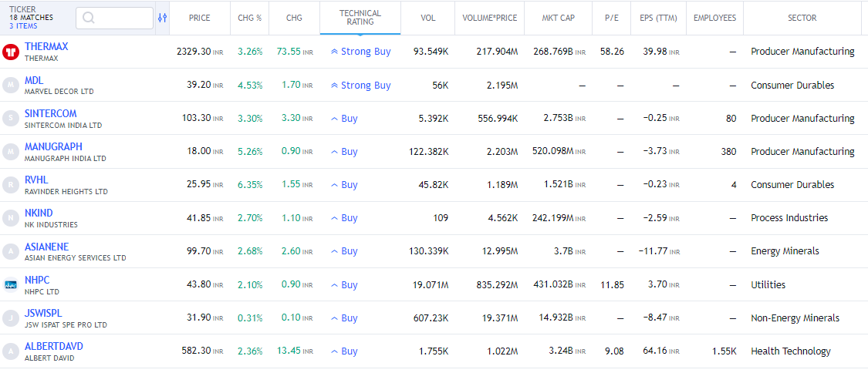This screenshot has width=868, height=373.
Task: Sort by the VOLUME*PRICE column header
Action: click(489, 18)
